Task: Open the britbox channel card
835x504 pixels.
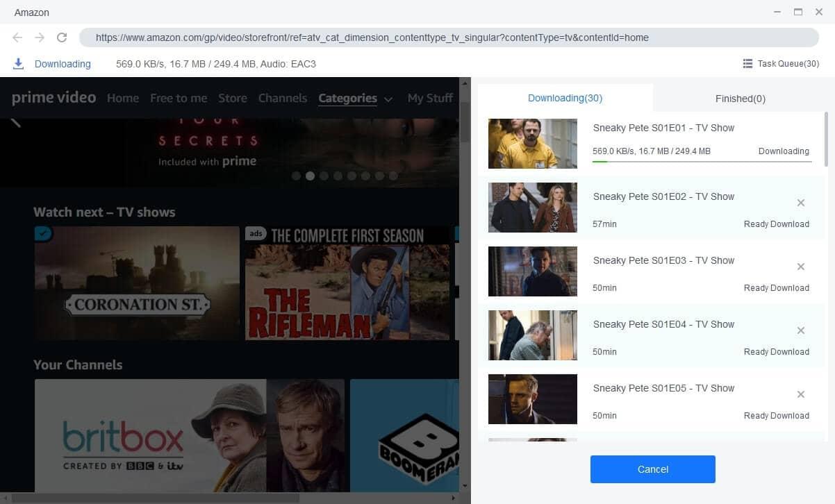Action: [x=190, y=435]
